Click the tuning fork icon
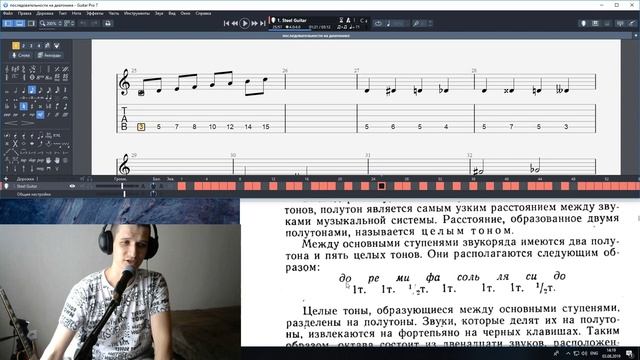Image resolution: width=640 pixels, height=360 pixels. [416, 23]
